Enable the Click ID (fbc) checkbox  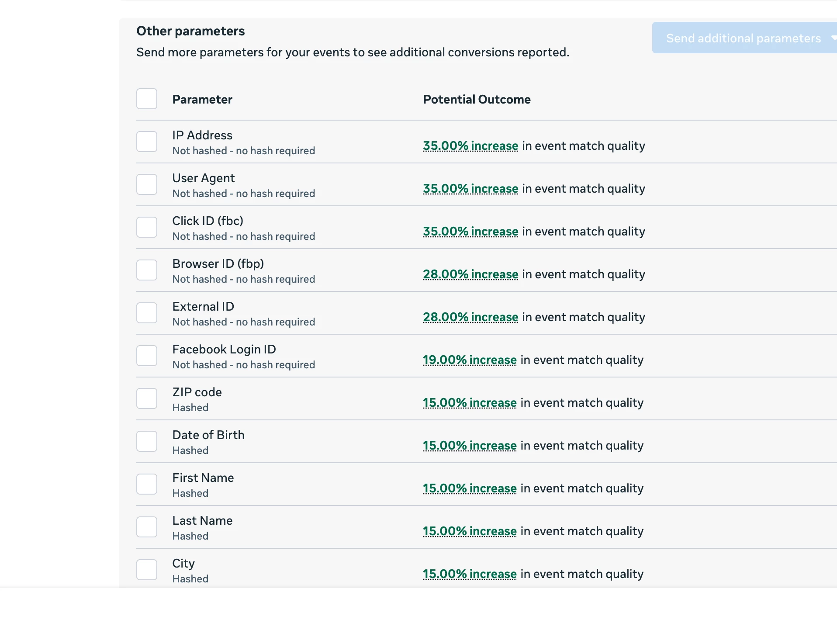[x=147, y=227]
